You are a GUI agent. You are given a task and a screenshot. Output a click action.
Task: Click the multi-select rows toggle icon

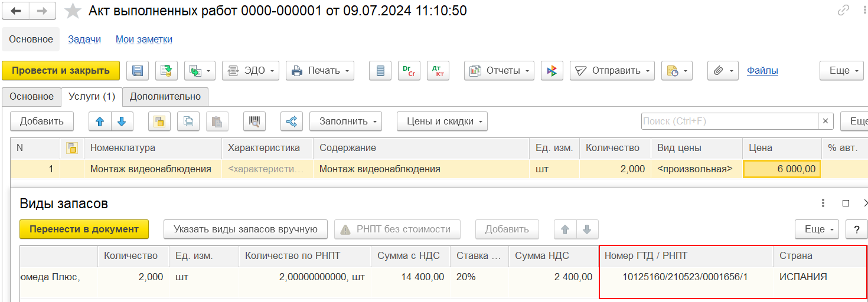159,122
